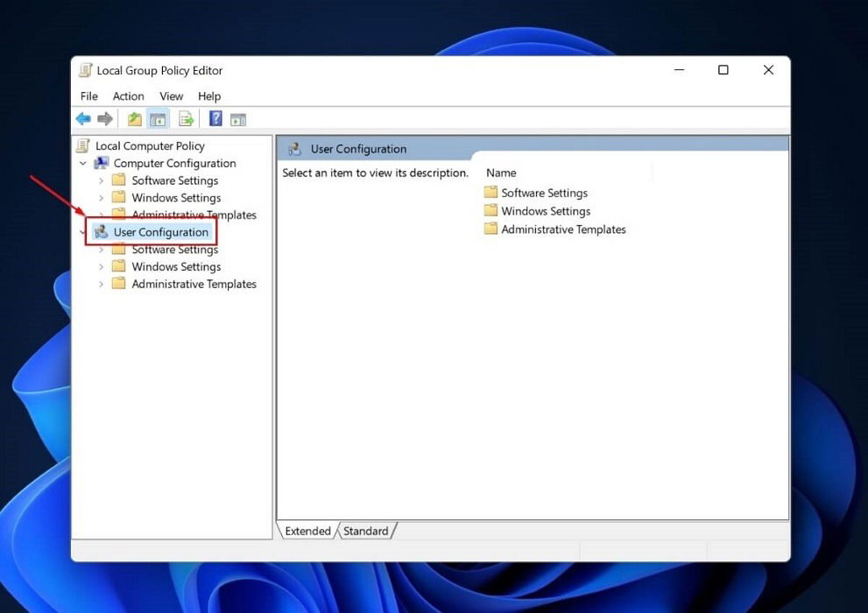This screenshot has height=613, width=868.
Task: Select Software Settings in the right pane
Action: pos(544,192)
